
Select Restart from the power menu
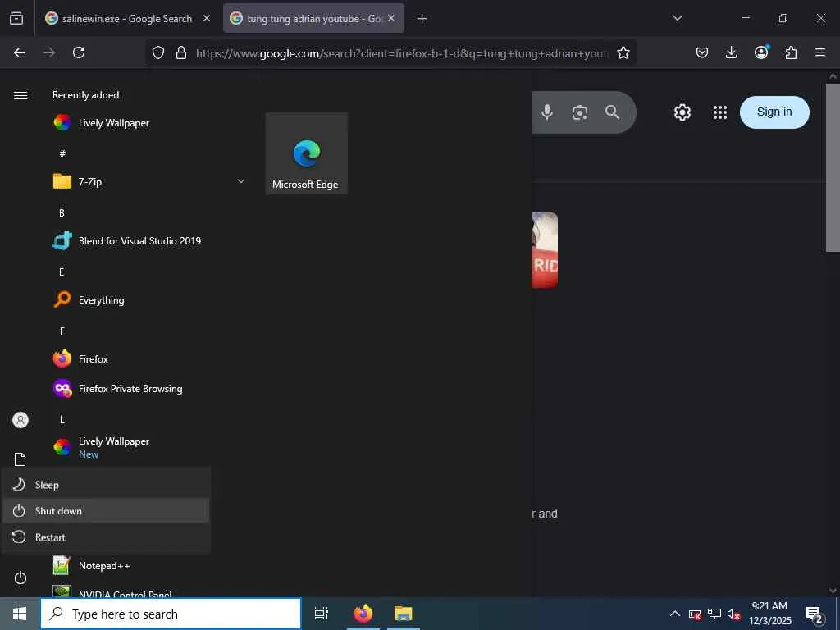click(x=106, y=537)
